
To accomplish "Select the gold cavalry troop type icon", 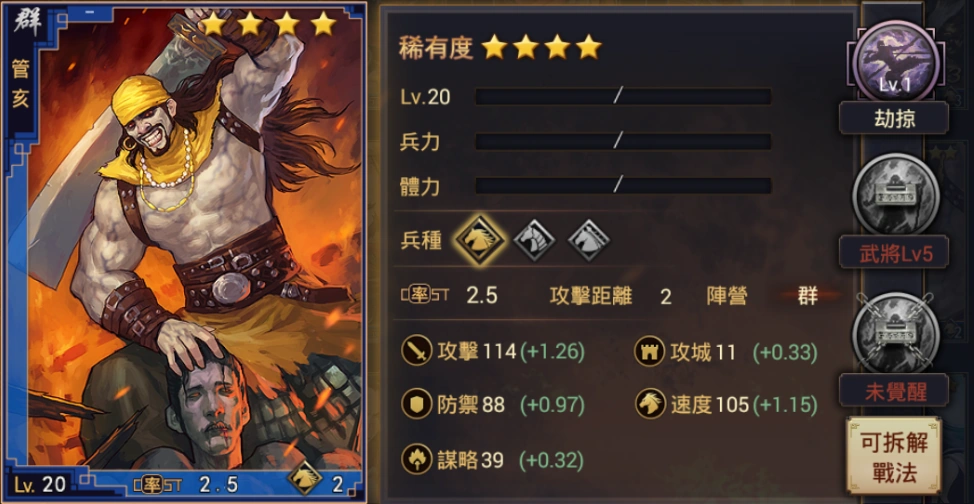I will pyautogui.click(x=480, y=241).
